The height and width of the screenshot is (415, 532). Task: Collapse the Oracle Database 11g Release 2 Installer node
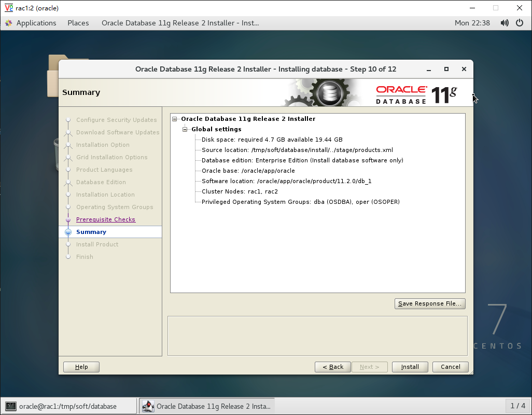[175, 119]
